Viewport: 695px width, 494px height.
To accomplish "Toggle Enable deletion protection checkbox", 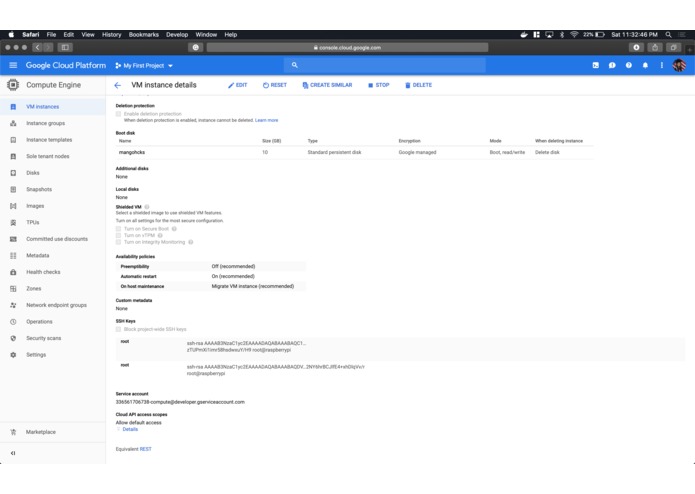I will (x=118, y=114).
